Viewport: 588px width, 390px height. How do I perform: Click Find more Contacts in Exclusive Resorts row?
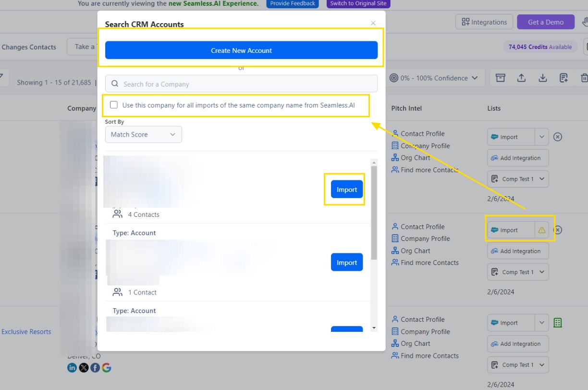coord(425,356)
